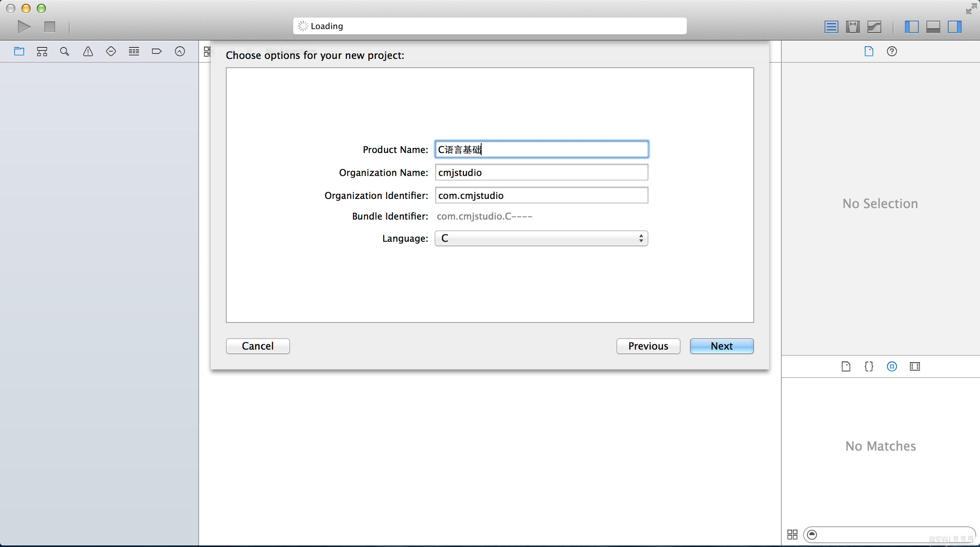Click the Warning navigator icon

tap(88, 51)
